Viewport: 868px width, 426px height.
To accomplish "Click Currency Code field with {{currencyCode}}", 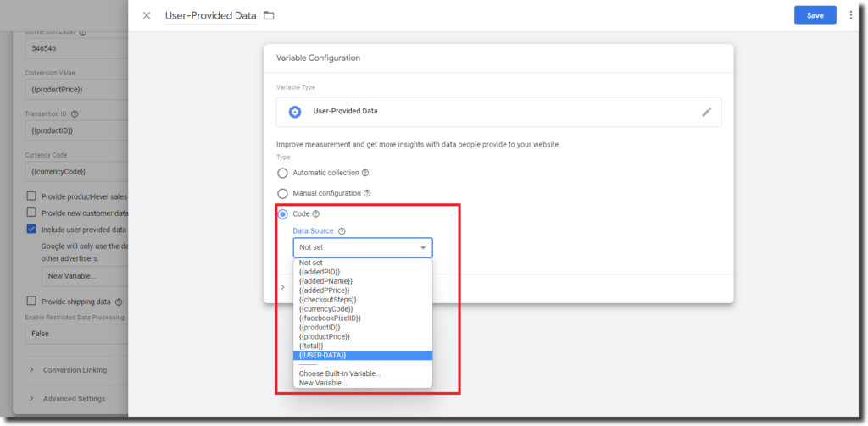I will (76, 172).
